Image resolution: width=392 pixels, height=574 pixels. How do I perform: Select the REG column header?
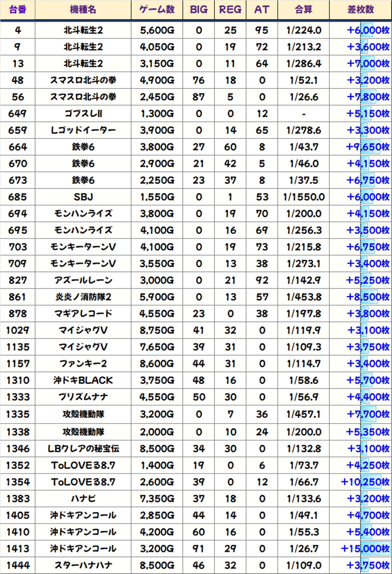(230, 10)
